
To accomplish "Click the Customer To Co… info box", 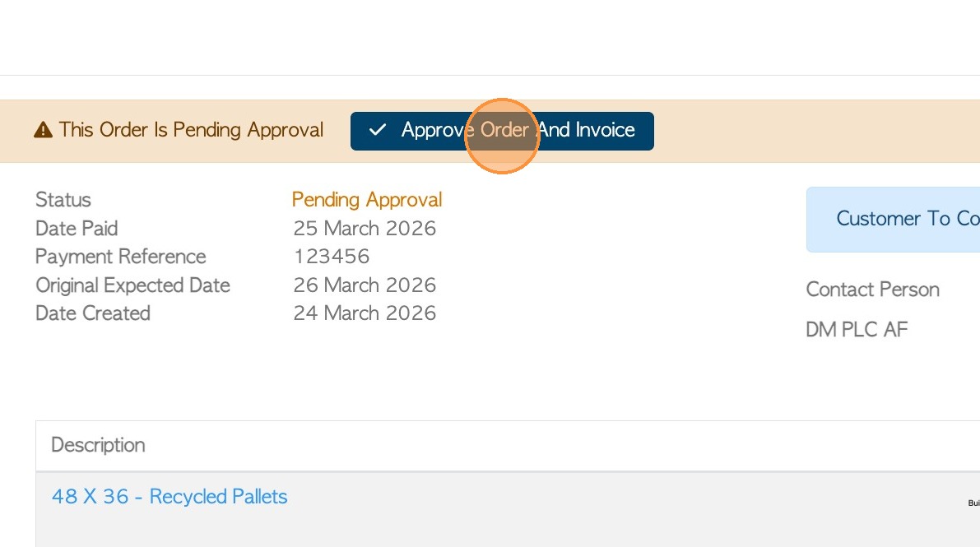I will coord(894,219).
